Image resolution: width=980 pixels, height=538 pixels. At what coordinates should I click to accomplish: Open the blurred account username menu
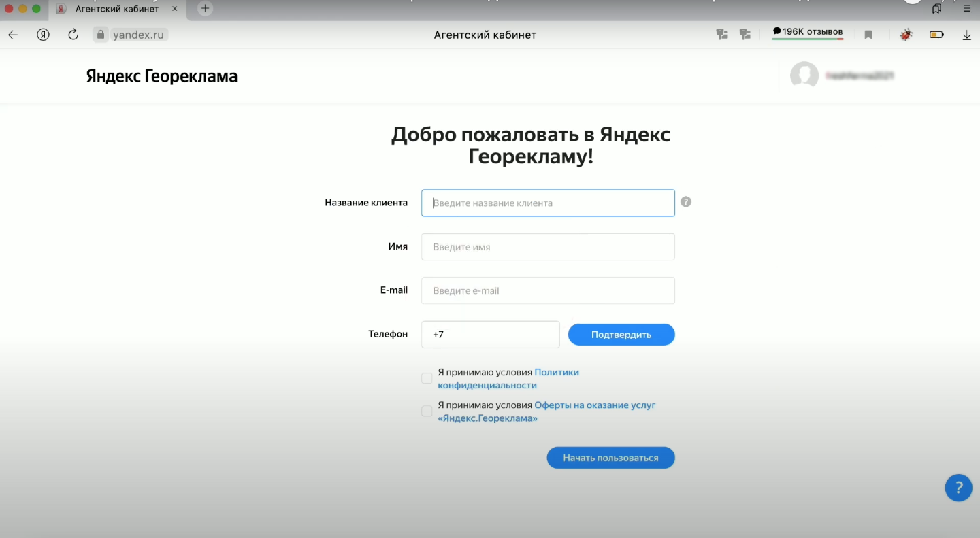click(859, 76)
